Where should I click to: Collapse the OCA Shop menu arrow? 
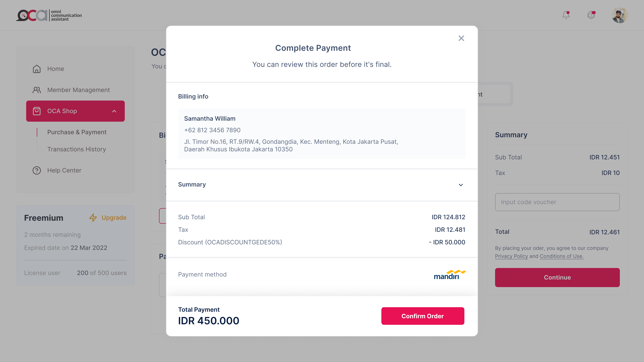[114, 111]
